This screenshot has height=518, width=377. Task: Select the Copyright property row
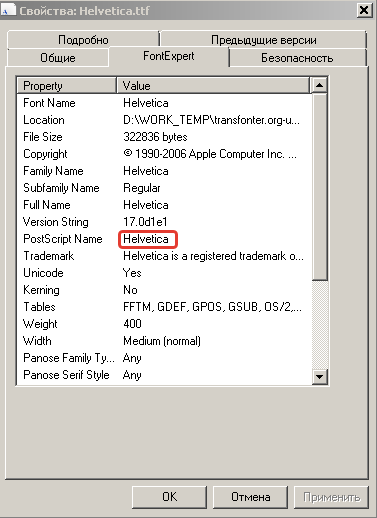pos(164,154)
